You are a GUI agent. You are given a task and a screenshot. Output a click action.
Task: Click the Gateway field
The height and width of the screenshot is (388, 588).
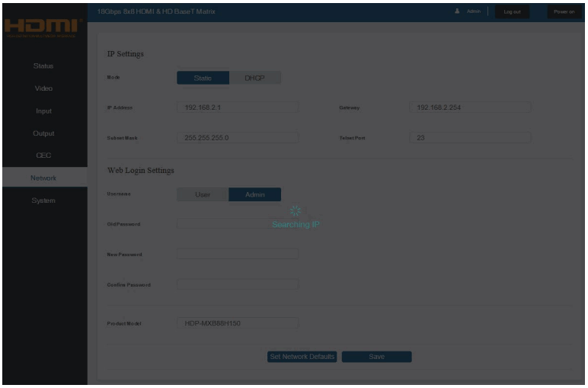click(x=470, y=107)
